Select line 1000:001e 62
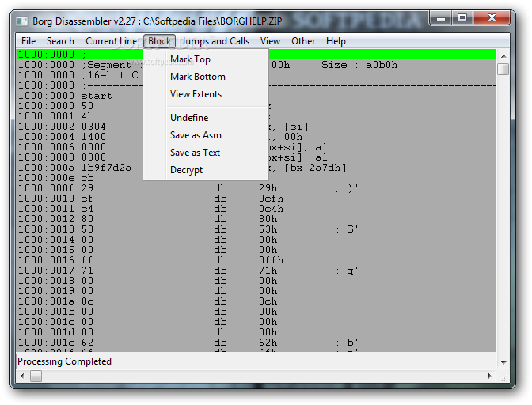This screenshot has height=405, width=532. pyautogui.click(x=256, y=343)
